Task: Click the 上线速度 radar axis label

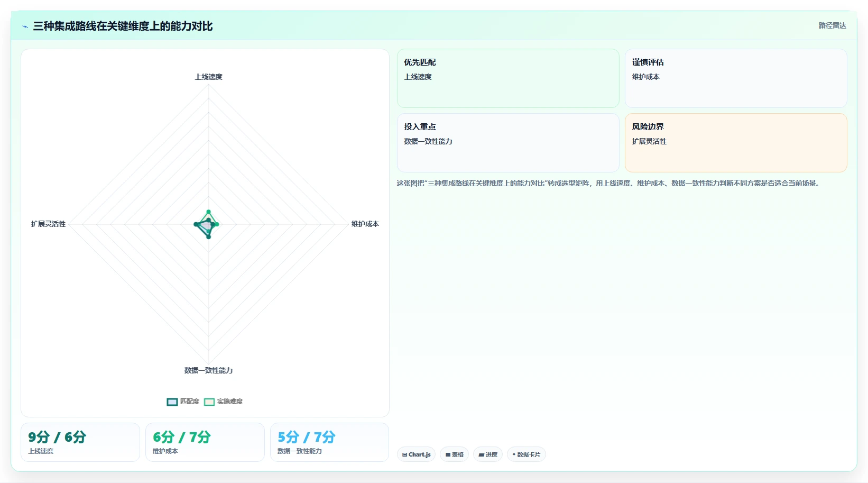Action: 209,77
